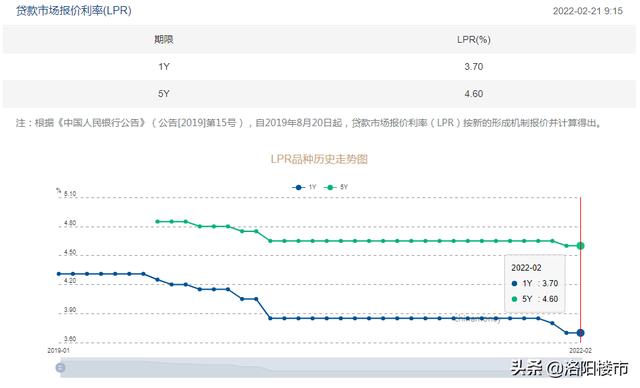Open the 贷款市场报价利率(LPR) title
640x388 pixels.
[74, 11]
